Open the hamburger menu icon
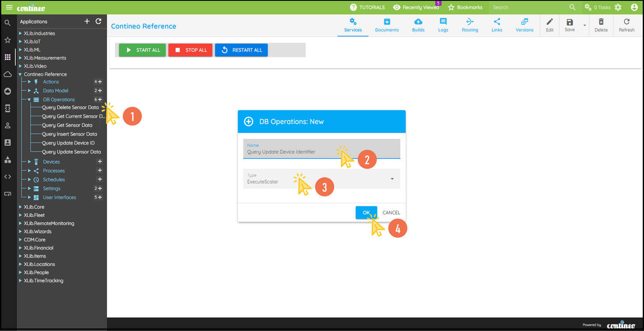644x331 pixels. click(9, 8)
